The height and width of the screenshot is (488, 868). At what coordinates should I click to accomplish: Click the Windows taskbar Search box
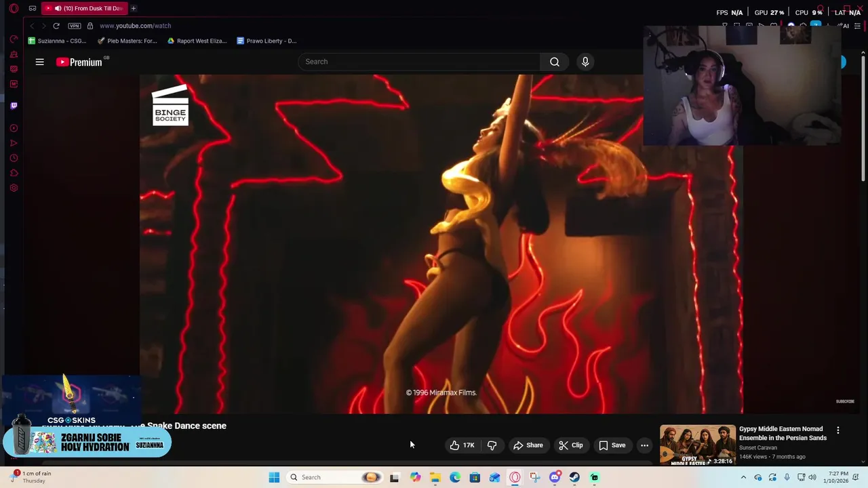334,477
